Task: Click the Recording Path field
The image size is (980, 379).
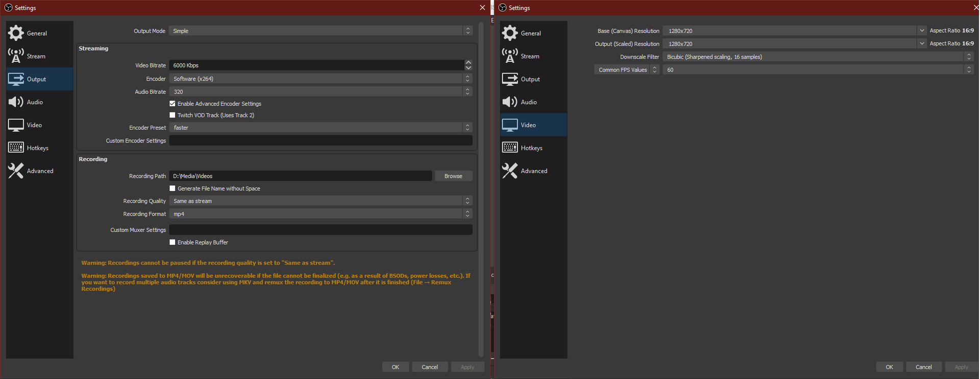Action: [x=300, y=176]
